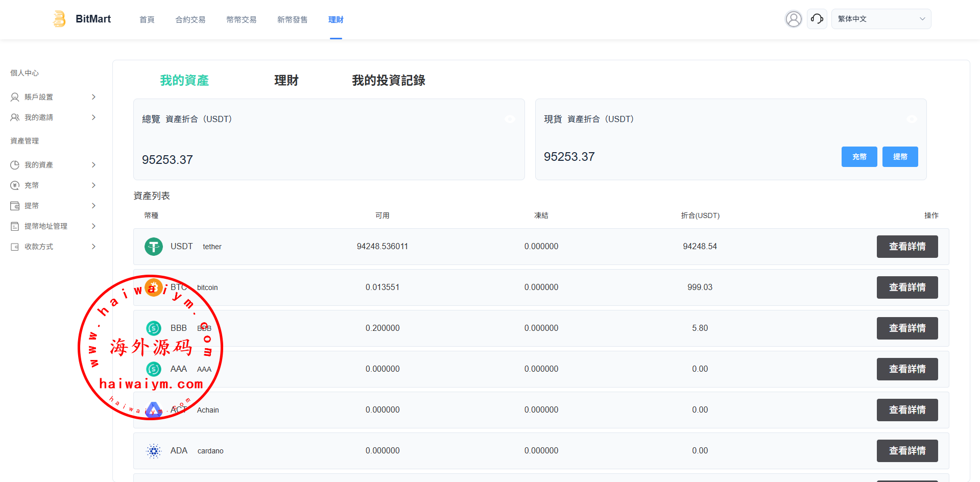Viewport: 980px width, 482px height.
Task: Toggle visibility of 總覽 asset balance
Action: coord(510,119)
